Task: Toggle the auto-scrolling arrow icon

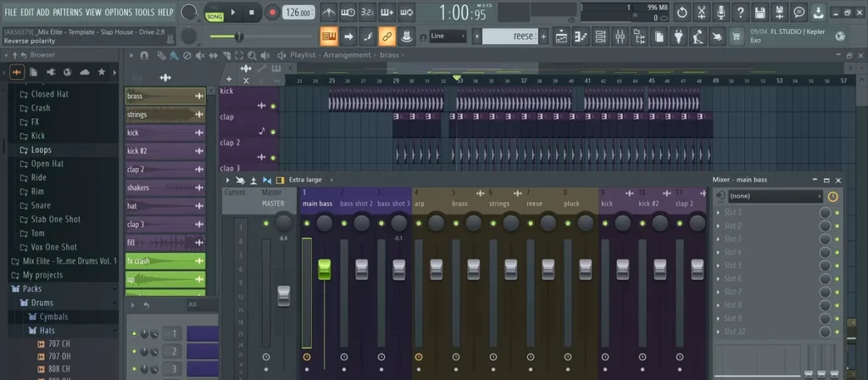Action: tap(348, 36)
